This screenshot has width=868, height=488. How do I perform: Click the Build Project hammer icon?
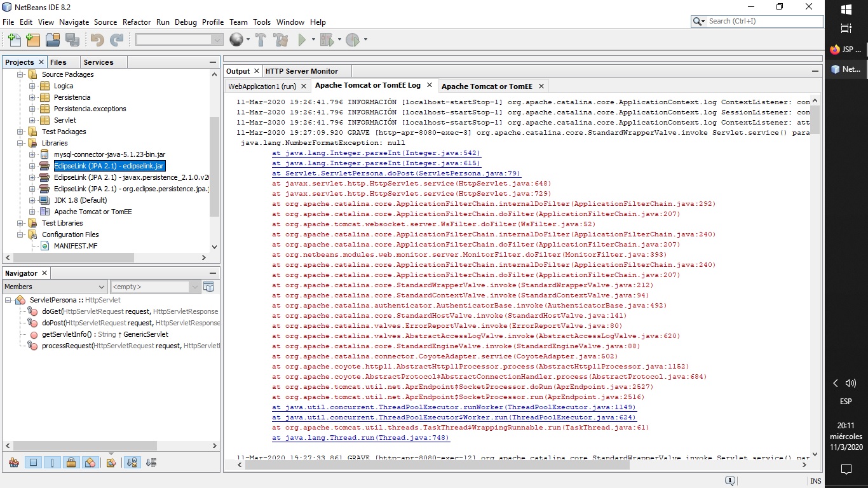click(x=261, y=39)
